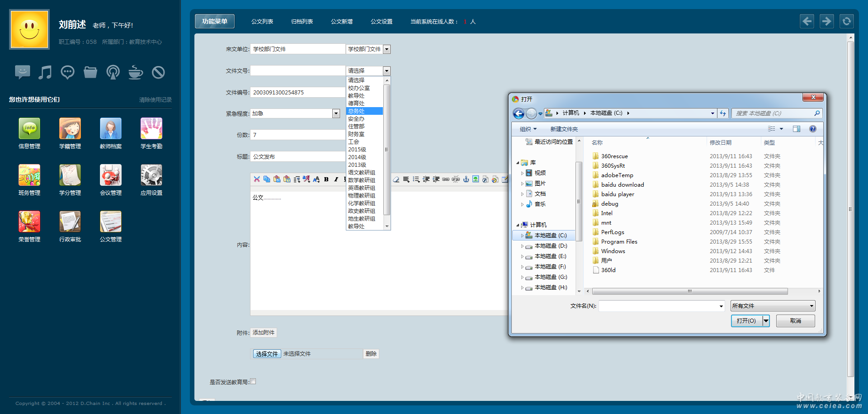The height and width of the screenshot is (414, 868).
Task: Click the music note icon in sidebar
Action: click(x=45, y=72)
